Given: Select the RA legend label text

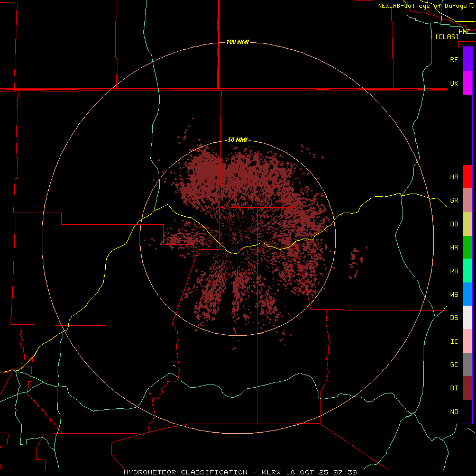Looking at the screenshot, I should (454, 271).
